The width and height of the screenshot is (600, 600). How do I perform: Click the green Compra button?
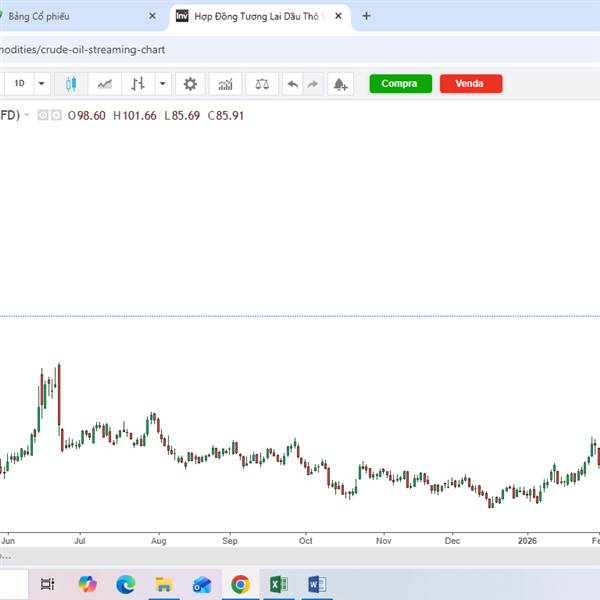pos(400,83)
